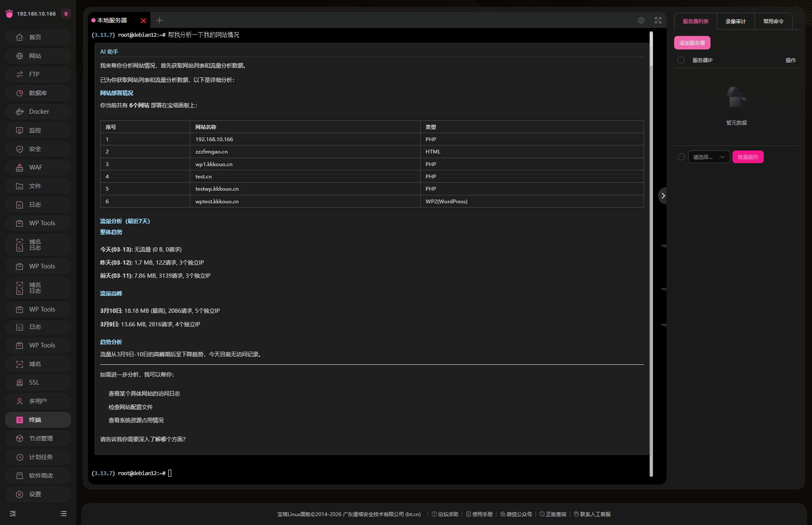Open the 数据库 (database) section
This screenshot has width=812, height=525.
(38, 93)
